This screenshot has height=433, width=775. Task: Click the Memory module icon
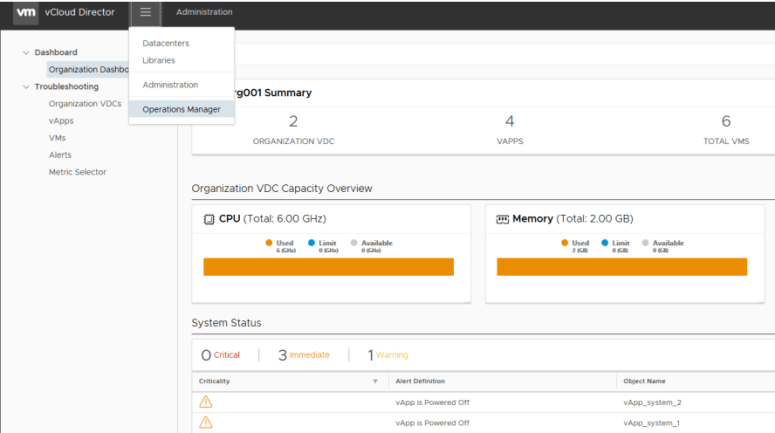coord(503,219)
